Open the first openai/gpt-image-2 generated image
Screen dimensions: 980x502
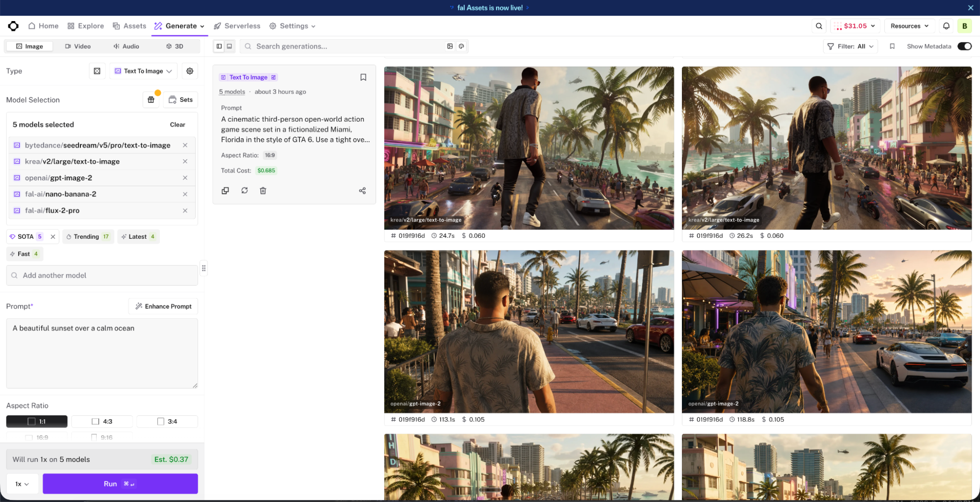(529, 332)
